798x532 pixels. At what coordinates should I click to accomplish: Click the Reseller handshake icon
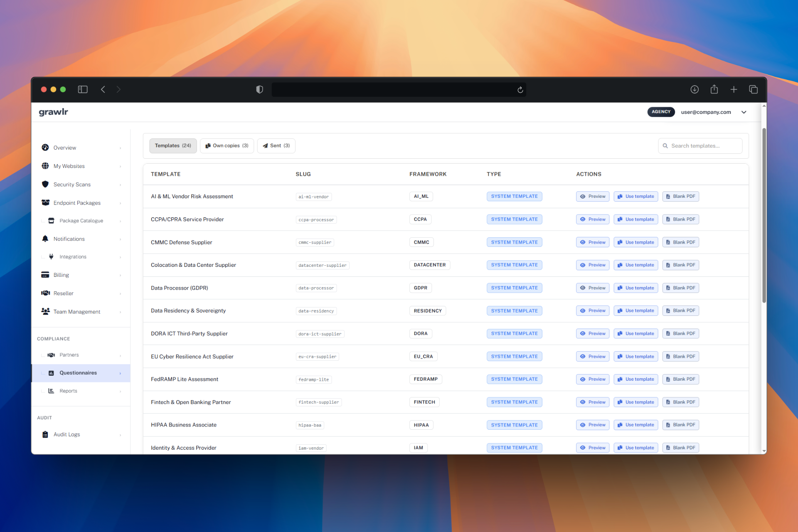click(x=45, y=293)
